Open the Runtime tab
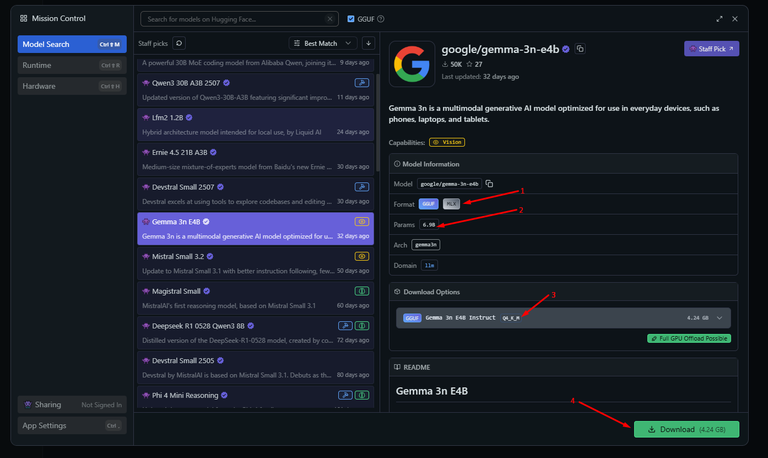The height and width of the screenshot is (458, 768). pos(70,65)
